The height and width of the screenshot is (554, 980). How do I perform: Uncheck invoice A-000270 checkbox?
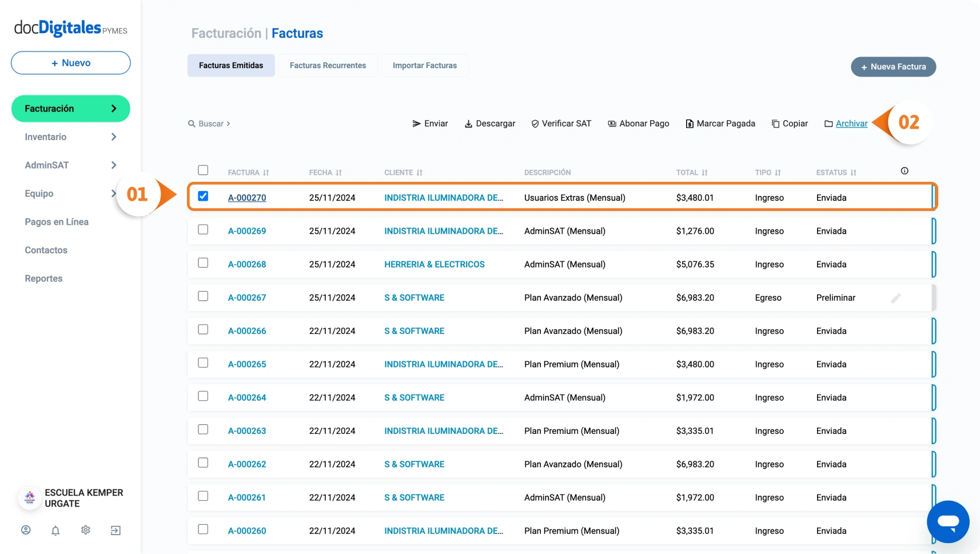(x=203, y=196)
